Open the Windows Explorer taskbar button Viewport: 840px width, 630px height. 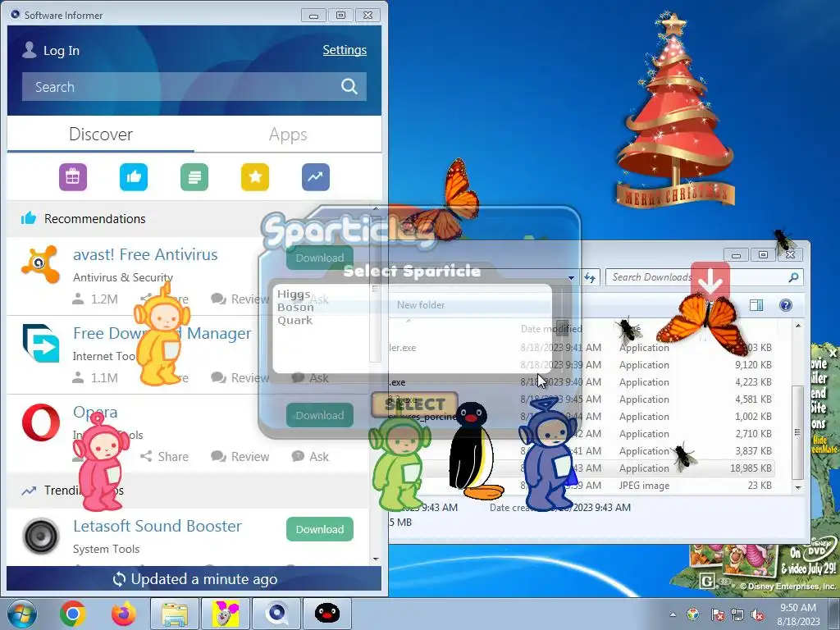175,614
